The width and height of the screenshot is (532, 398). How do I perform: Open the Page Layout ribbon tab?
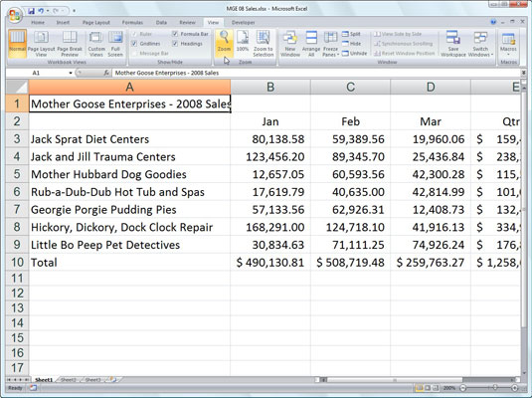[96, 23]
